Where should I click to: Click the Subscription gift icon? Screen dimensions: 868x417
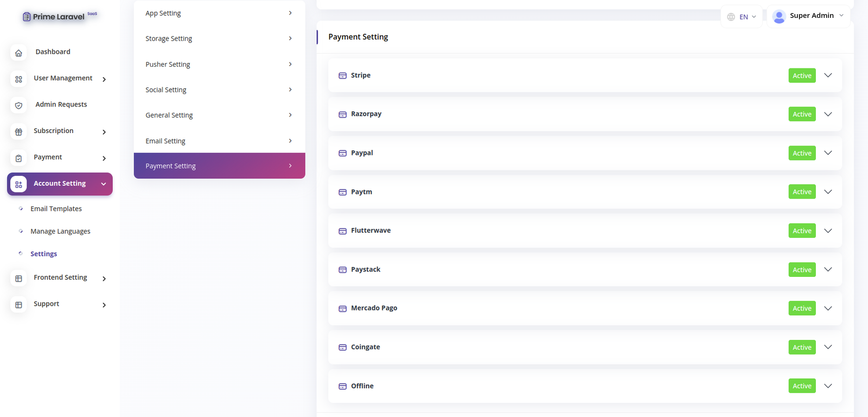pos(18,132)
